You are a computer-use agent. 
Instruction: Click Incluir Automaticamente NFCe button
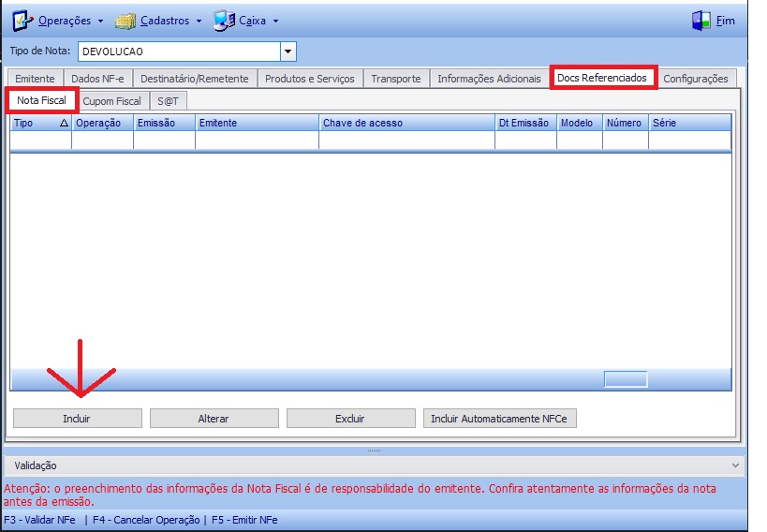pyautogui.click(x=499, y=419)
